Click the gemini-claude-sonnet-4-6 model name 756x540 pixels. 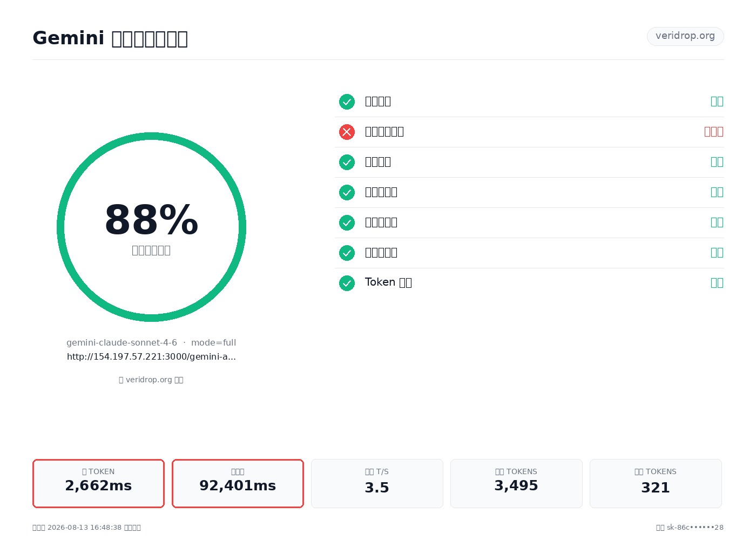tap(122, 342)
